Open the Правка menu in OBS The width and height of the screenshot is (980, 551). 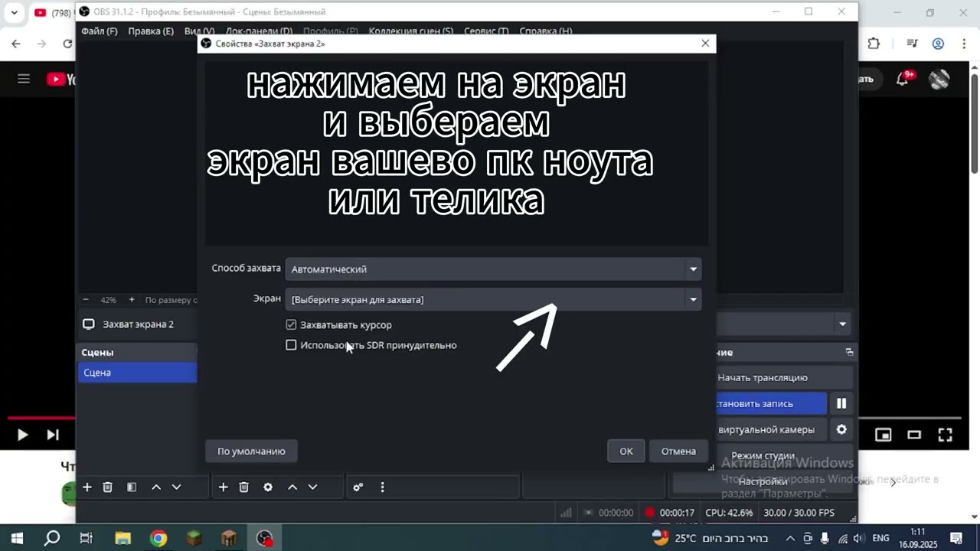[x=151, y=31]
